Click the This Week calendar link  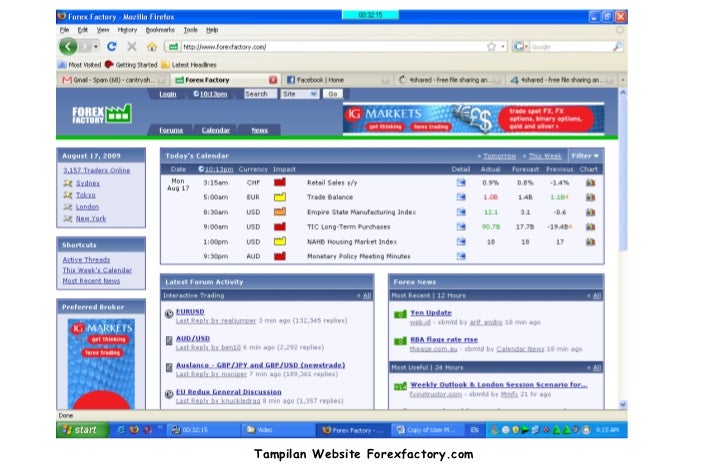coord(545,156)
